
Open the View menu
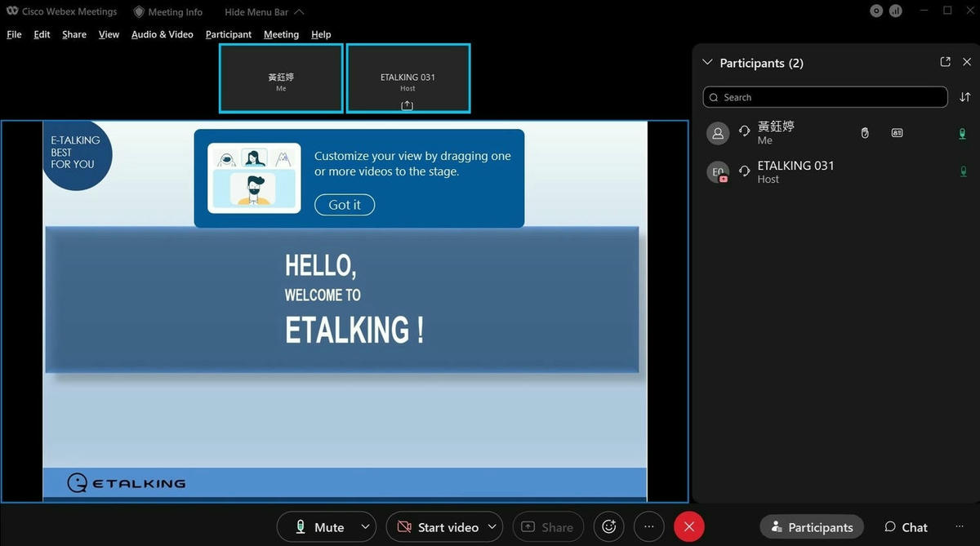(x=109, y=34)
